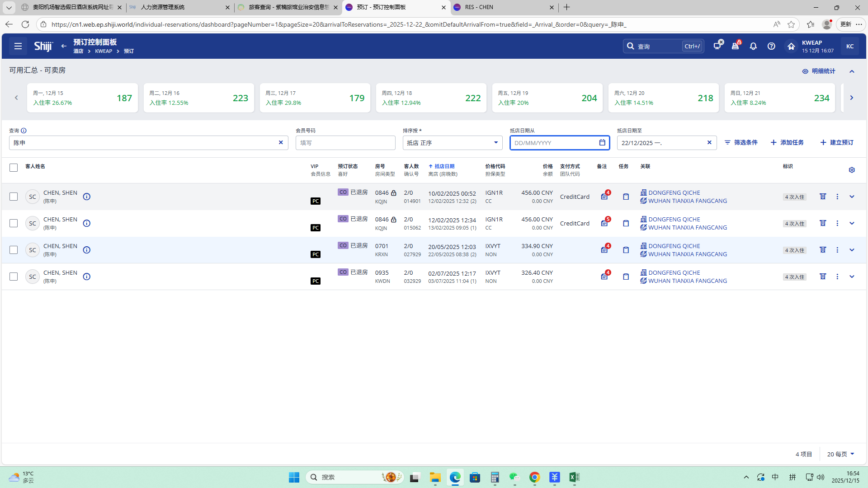
Task: Switch to the 人力资源管理系统 browser tab
Action: pos(176,7)
